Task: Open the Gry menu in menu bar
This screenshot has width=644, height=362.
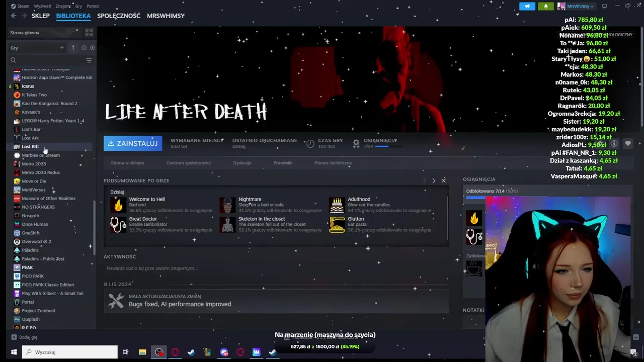Action: (78, 6)
